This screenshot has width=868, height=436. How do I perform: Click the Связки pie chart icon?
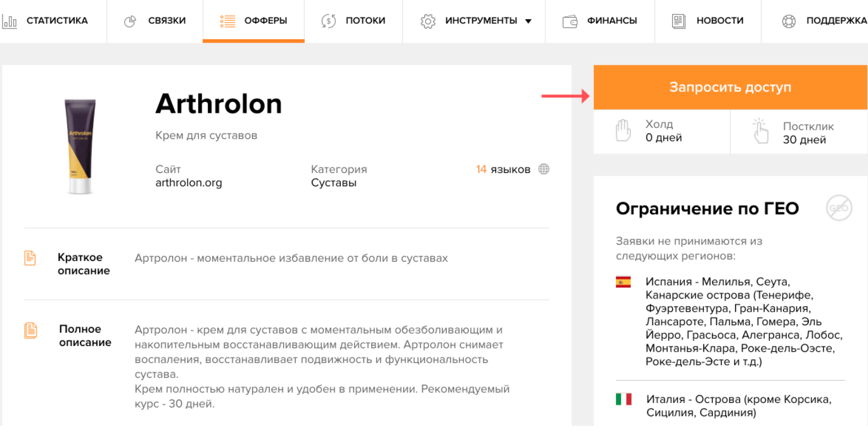pos(130,22)
